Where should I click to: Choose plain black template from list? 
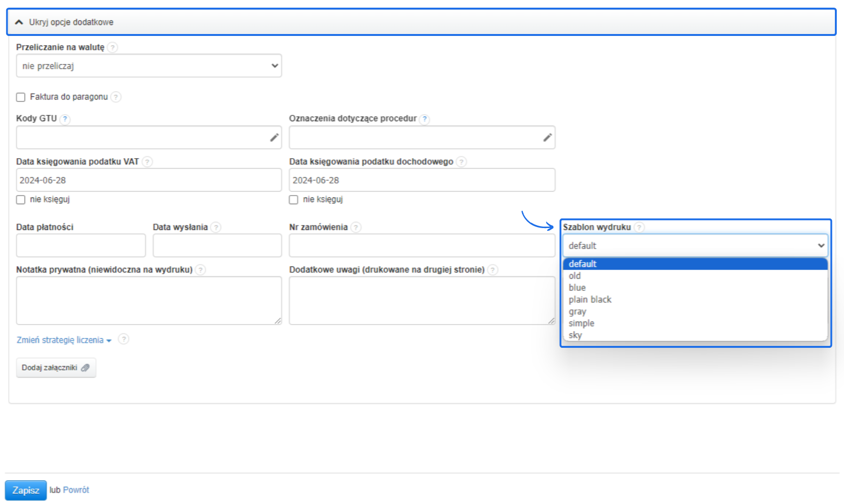point(590,299)
